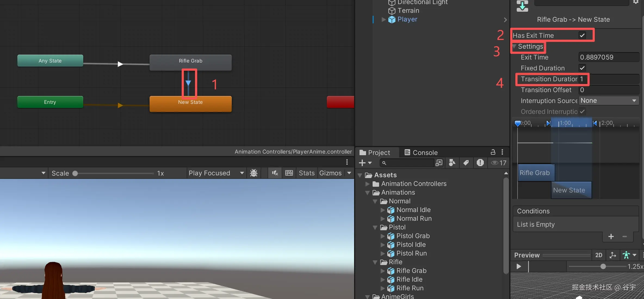Click the preview playback speed slider
644x299 pixels.
603,266
